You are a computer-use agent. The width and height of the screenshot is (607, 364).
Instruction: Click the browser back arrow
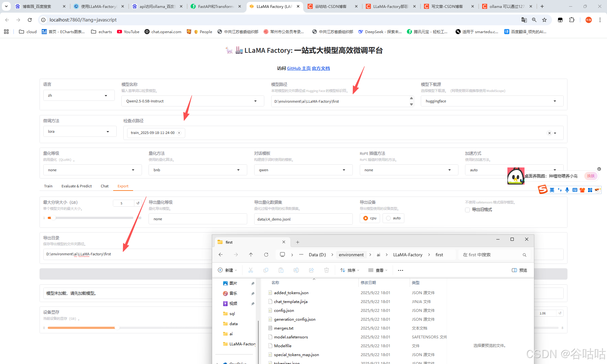point(7,20)
